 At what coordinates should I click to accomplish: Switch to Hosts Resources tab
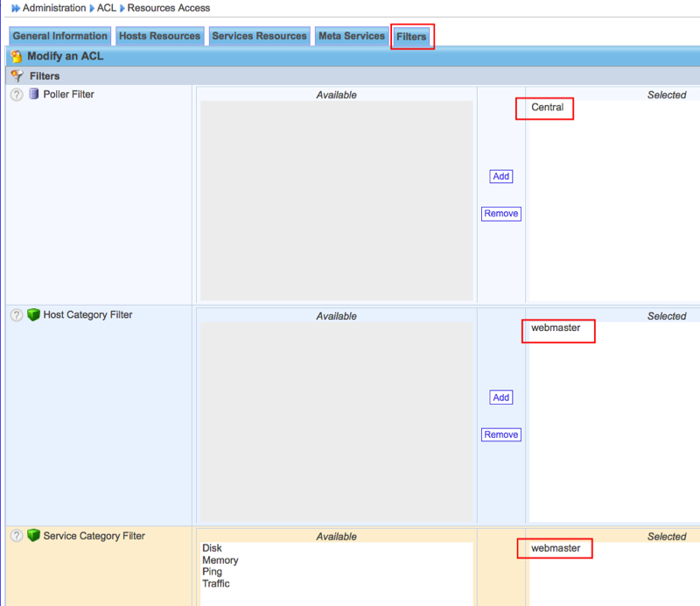click(x=159, y=37)
